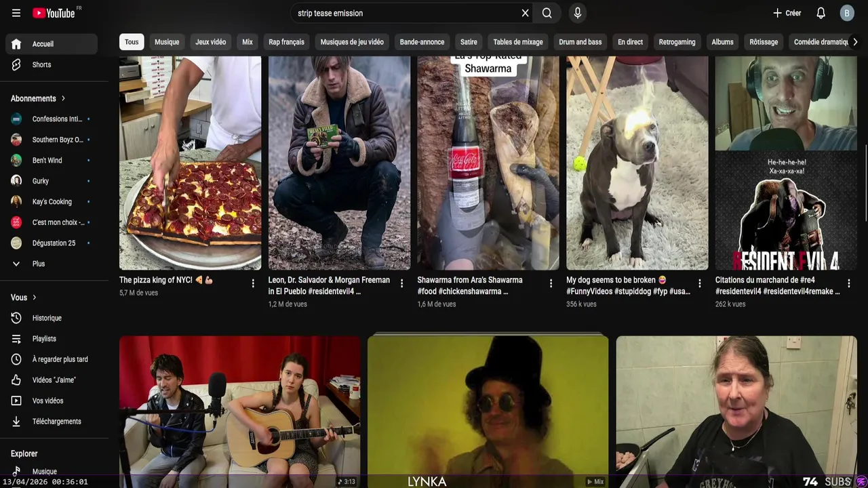The width and height of the screenshot is (868, 488).
Task: Play the Leon Resident Evil short thumbnail
Action: [x=339, y=163]
